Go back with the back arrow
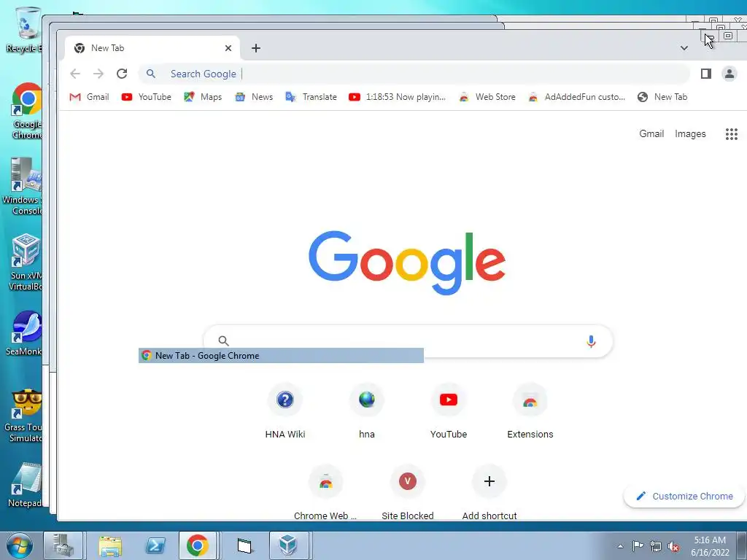The image size is (747, 560). (x=75, y=74)
